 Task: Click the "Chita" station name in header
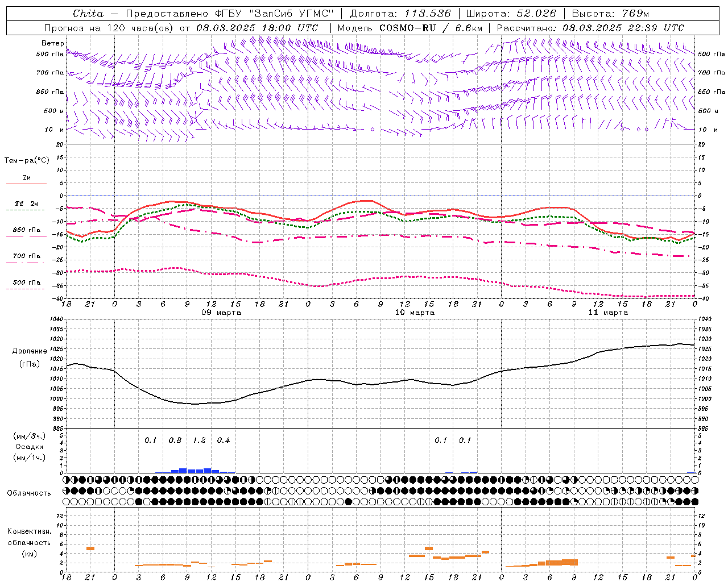[88, 14]
